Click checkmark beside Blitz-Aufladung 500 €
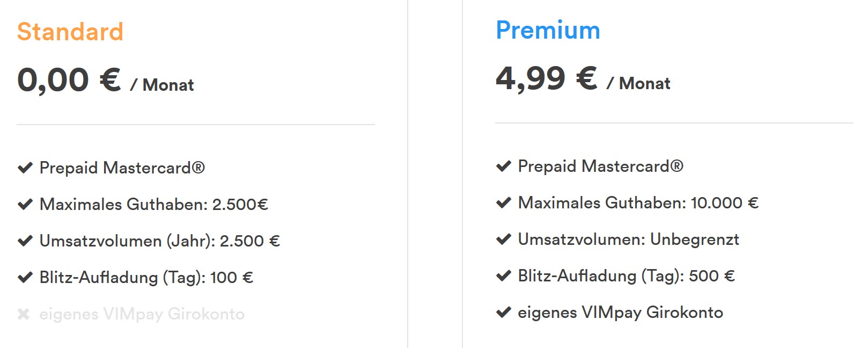 pos(504,276)
